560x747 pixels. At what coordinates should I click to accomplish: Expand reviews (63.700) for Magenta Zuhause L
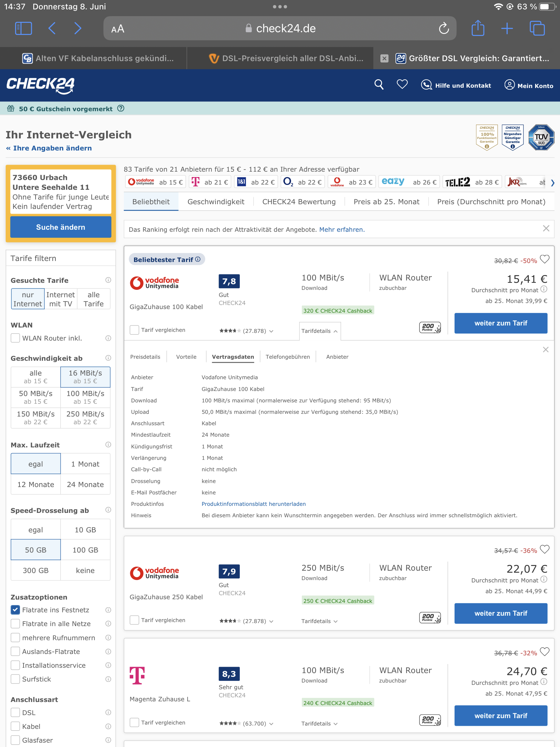246,723
